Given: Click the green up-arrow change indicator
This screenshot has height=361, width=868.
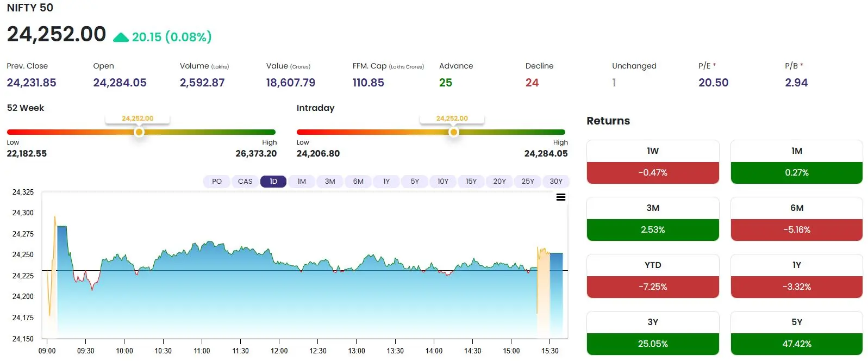Looking at the screenshot, I should coord(121,37).
